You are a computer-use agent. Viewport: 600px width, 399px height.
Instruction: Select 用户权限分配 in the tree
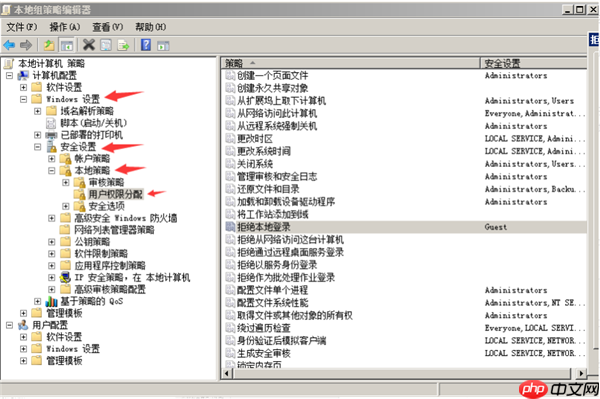116,194
